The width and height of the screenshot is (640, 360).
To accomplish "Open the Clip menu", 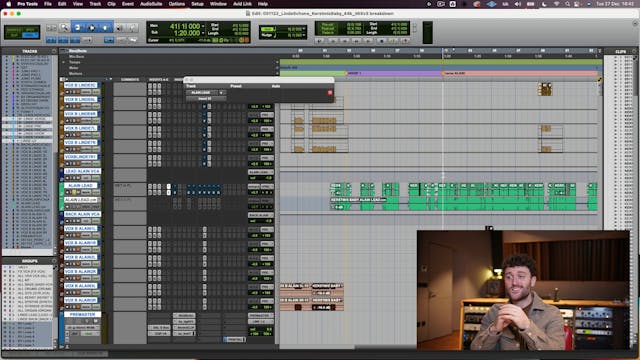I will [x=111, y=4].
